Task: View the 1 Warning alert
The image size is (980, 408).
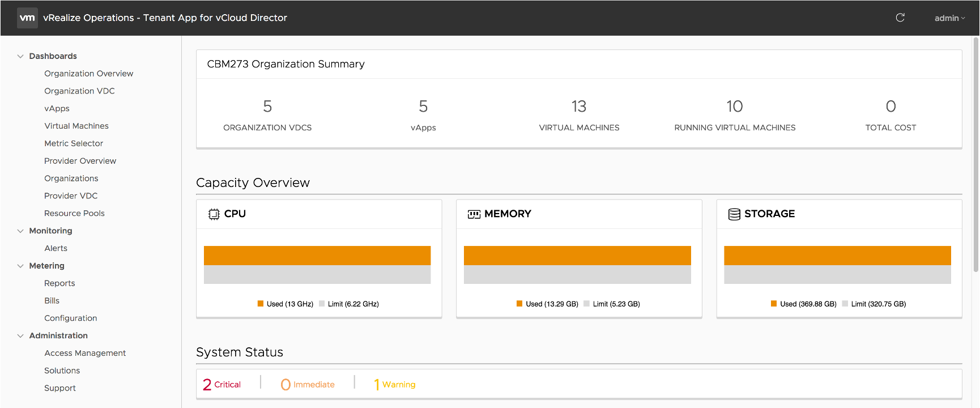Action: (395, 384)
